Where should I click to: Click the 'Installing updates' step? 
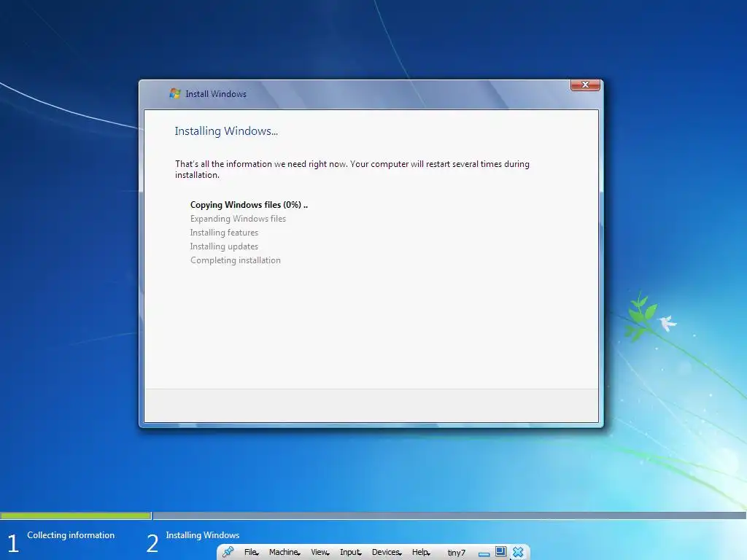click(x=224, y=246)
